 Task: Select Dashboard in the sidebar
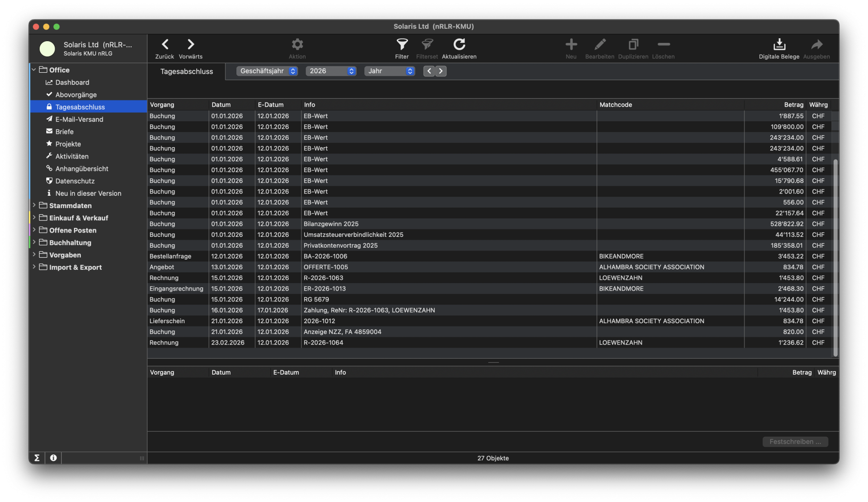click(x=72, y=82)
